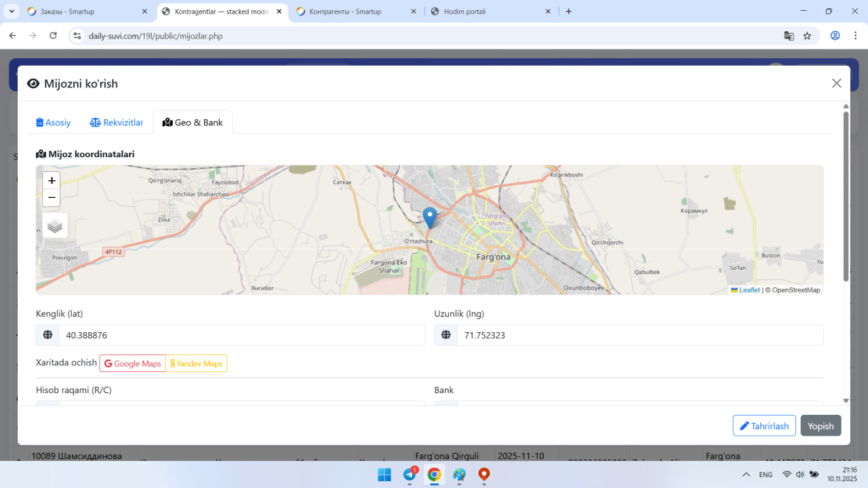Bookmark this page with star icon

point(807,36)
